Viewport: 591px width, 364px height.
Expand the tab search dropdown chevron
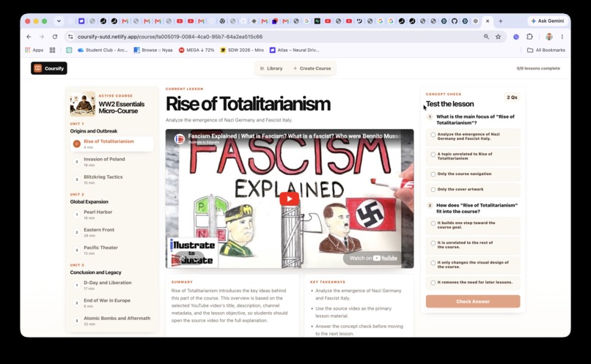pos(59,21)
